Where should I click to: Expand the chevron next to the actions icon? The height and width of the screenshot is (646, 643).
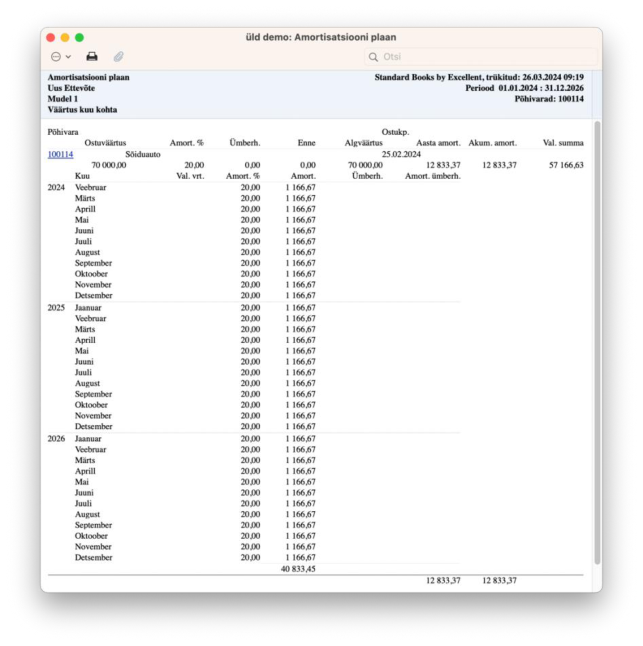point(68,56)
